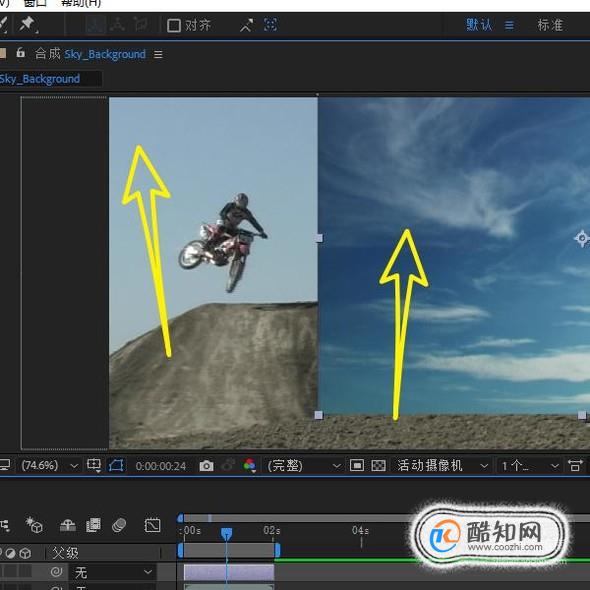Image resolution: width=590 pixels, height=590 pixels.
Task: Click the blue current time indicator
Action: pyautogui.click(x=227, y=533)
